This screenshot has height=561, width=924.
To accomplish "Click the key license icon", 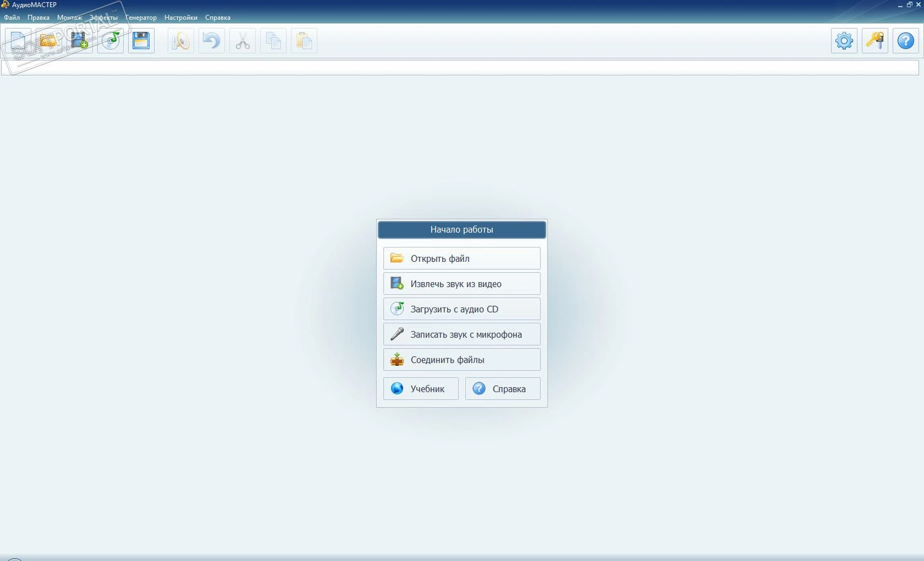I will (x=875, y=41).
